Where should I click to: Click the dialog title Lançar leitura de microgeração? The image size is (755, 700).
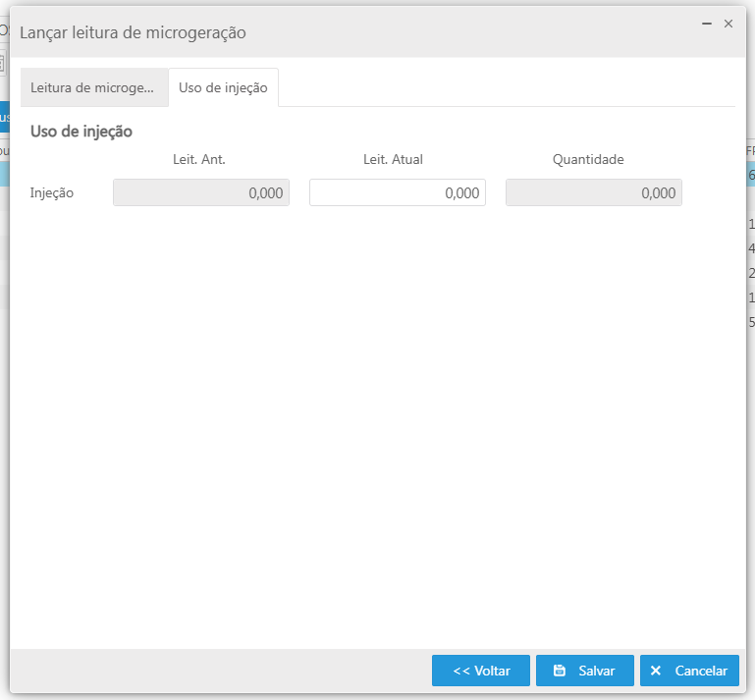coord(133,32)
